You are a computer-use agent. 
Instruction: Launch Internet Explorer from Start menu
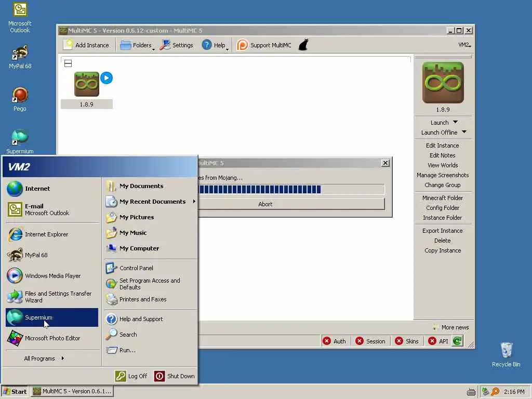pyautogui.click(x=52, y=234)
